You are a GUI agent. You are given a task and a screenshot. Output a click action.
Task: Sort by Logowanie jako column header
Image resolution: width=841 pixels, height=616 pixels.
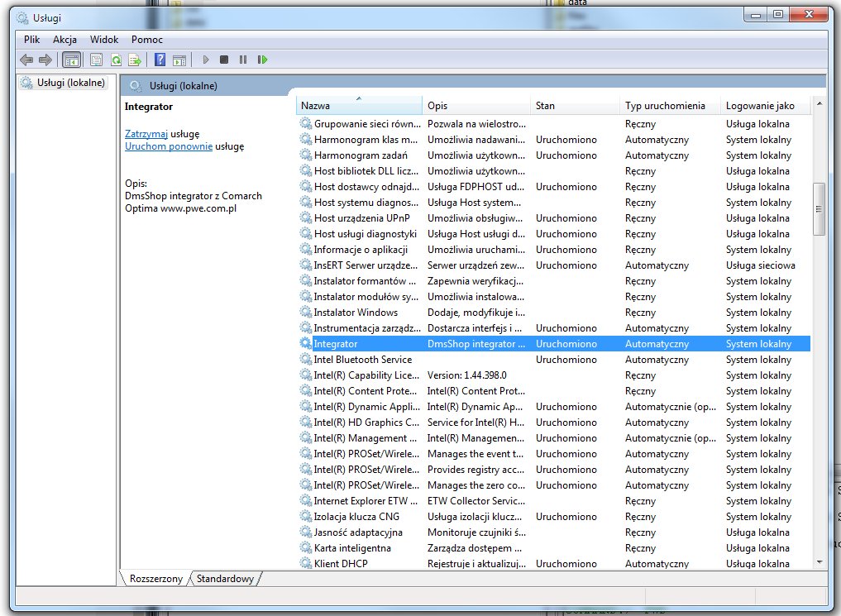click(765, 106)
